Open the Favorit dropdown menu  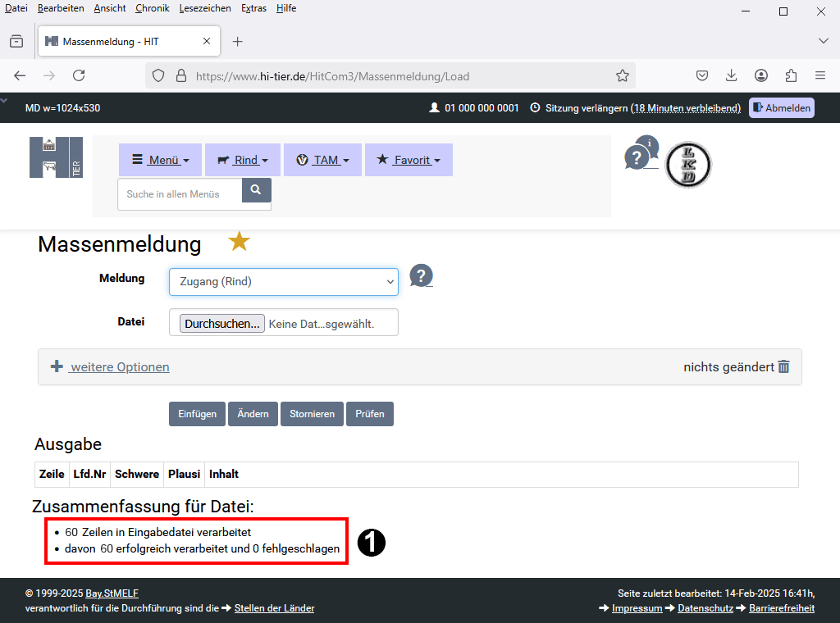point(409,160)
